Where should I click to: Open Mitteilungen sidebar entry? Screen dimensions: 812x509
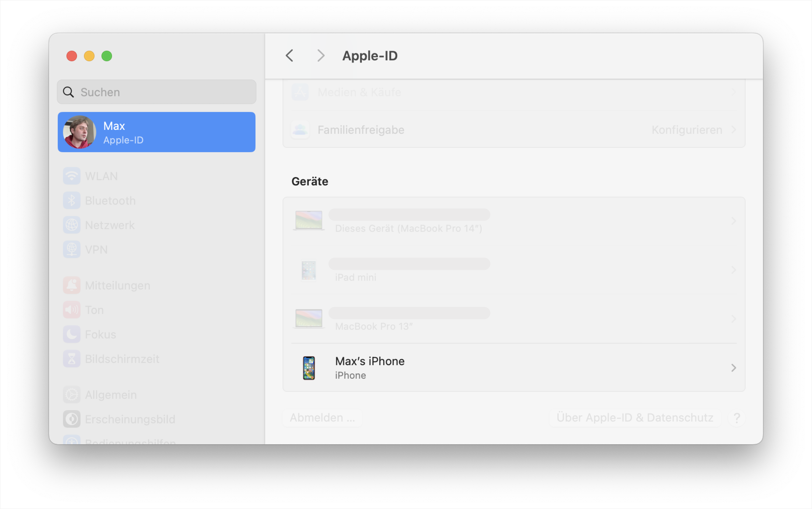coord(157,285)
